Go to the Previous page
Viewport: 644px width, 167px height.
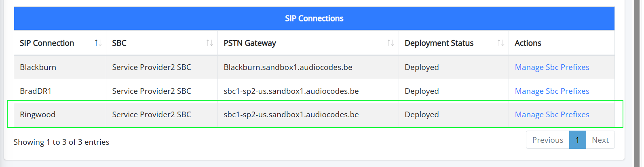tap(547, 140)
